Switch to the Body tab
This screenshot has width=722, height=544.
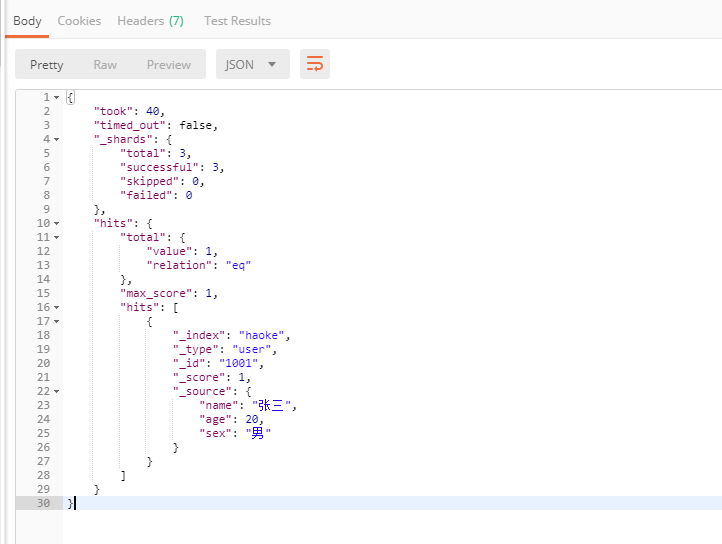click(x=27, y=21)
